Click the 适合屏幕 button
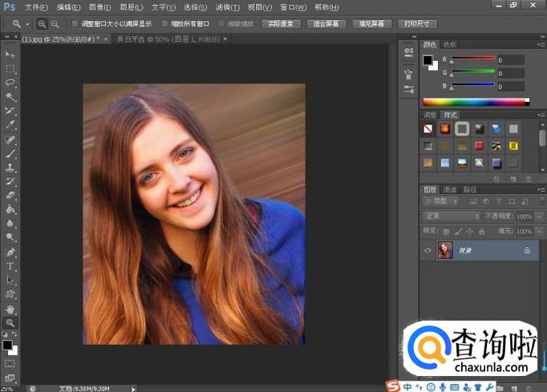Viewport: 547px width, 392px height. pyautogui.click(x=327, y=24)
